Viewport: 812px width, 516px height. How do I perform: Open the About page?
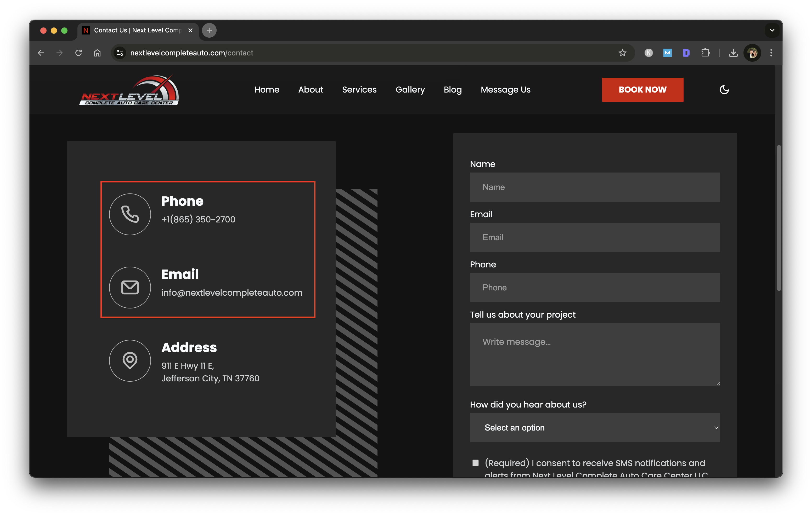311,90
